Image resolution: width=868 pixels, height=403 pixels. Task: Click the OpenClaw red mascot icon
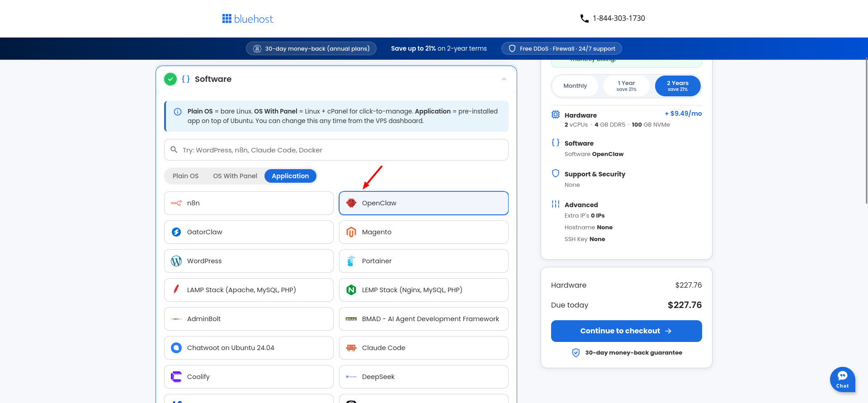pyautogui.click(x=351, y=203)
